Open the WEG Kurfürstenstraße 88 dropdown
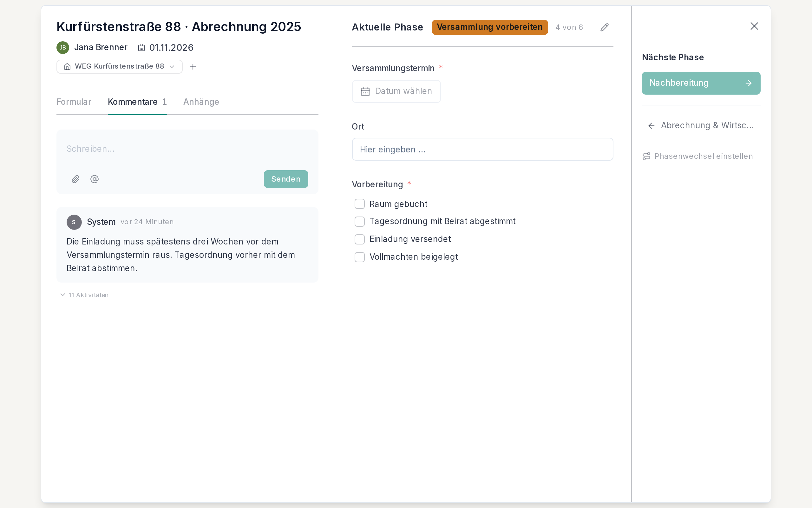Screen dimensions: 812x508 120,67
